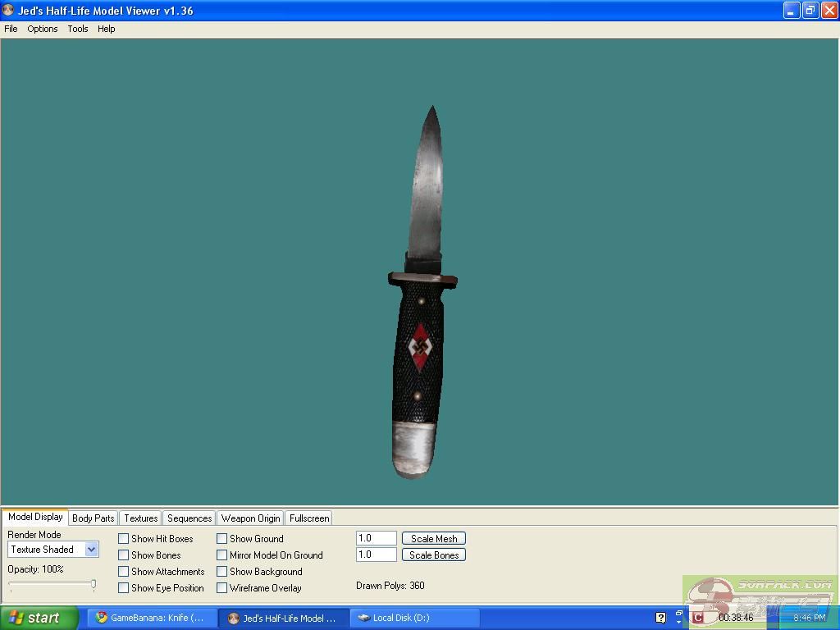Screen dimensions: 840x630
Task: Enable Show Attachments checkbox
Action: click(123, 572)
